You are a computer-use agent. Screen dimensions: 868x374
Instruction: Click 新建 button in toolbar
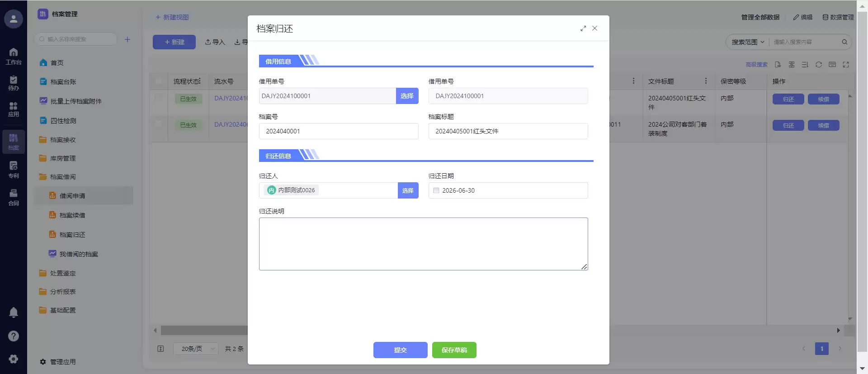tap(174, 42)
